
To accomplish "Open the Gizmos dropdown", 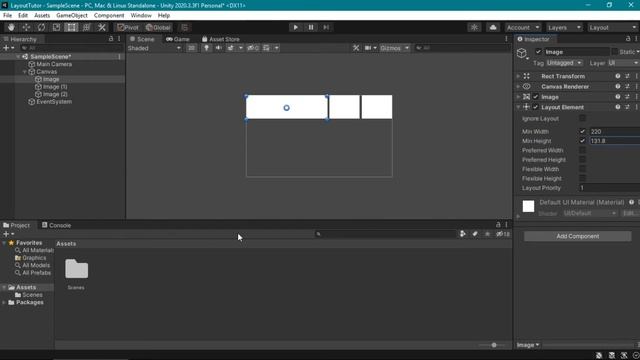I will pos(394,48).
